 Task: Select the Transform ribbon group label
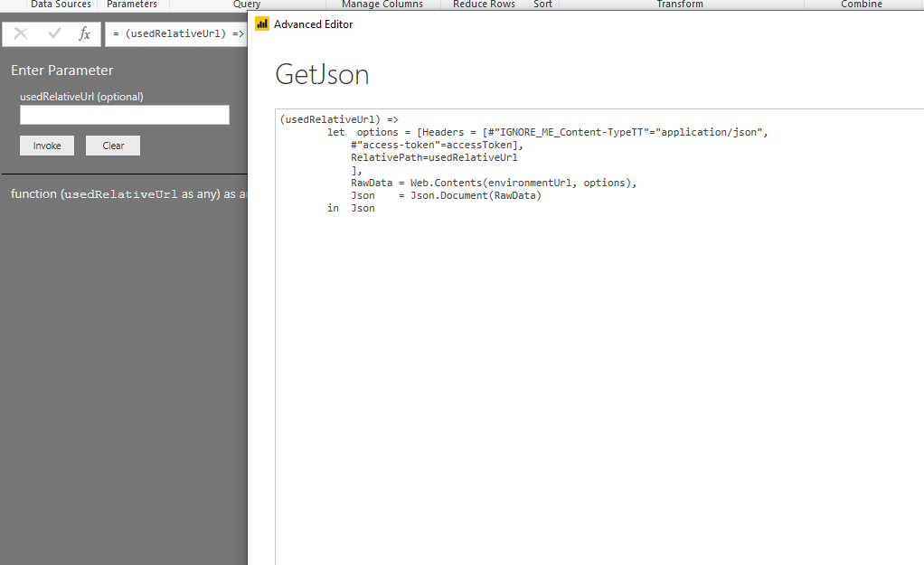coord(680,5)
